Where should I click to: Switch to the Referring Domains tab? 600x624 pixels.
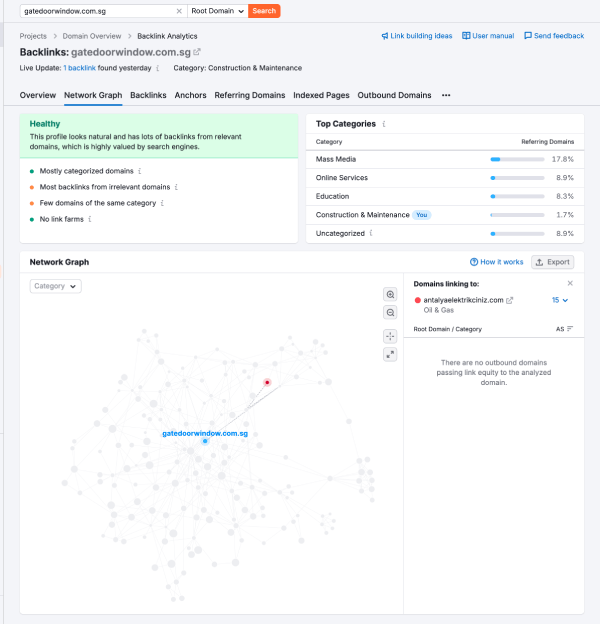248,96
